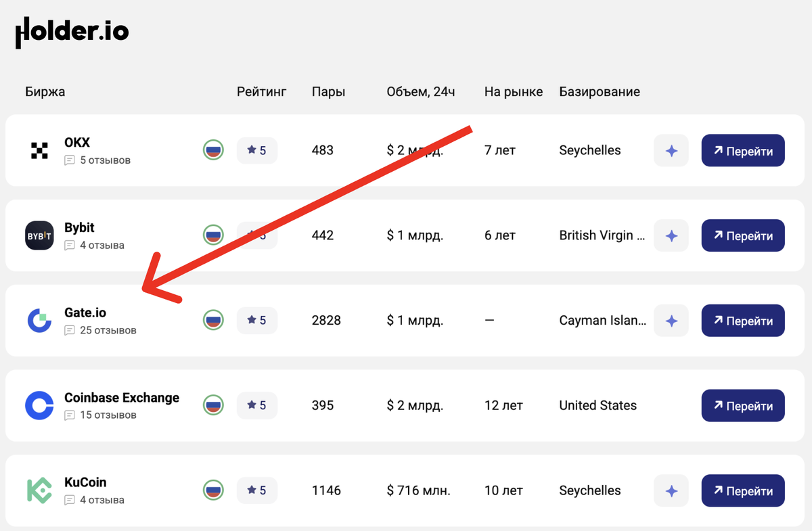Screen dimensions: 812x531
Task: Click Russia flag icon in Gate.io row
Action: click(x=214, y=320)
